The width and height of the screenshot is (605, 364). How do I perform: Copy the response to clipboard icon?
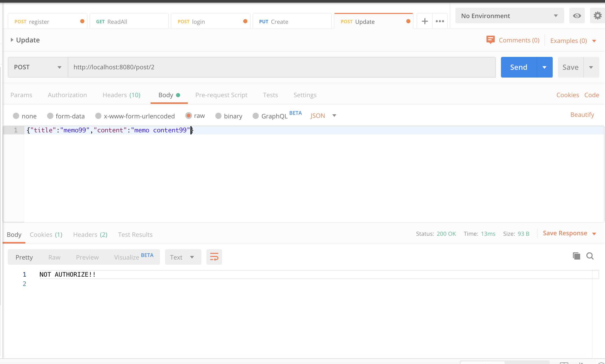(576, 256)
